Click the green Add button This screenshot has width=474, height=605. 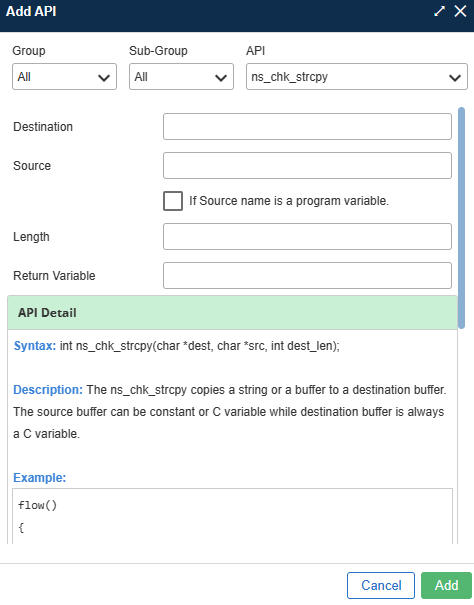click(446, 585)
